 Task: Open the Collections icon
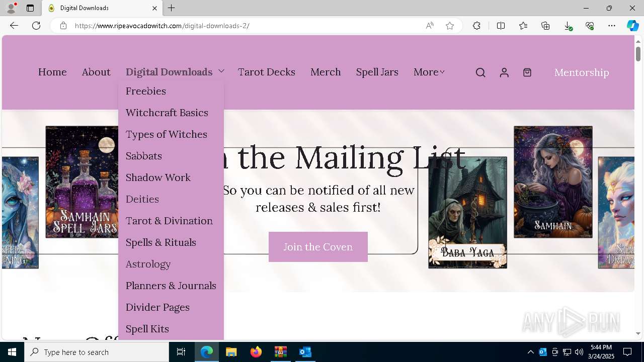click(x=545, y=26)
